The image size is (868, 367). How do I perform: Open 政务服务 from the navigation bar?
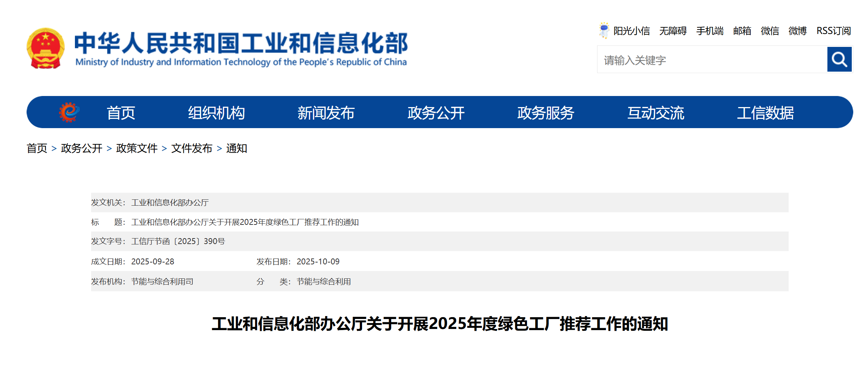pos(545,113)
